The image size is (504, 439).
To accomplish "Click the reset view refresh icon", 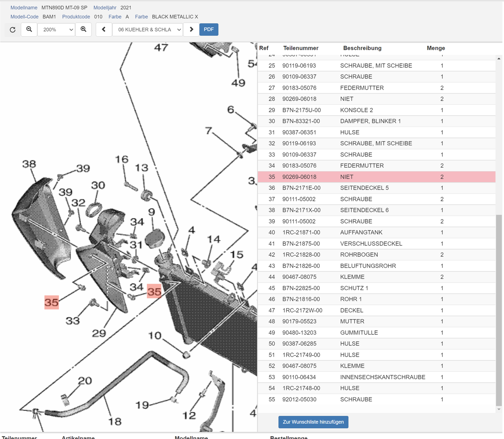I will point(13,30).
